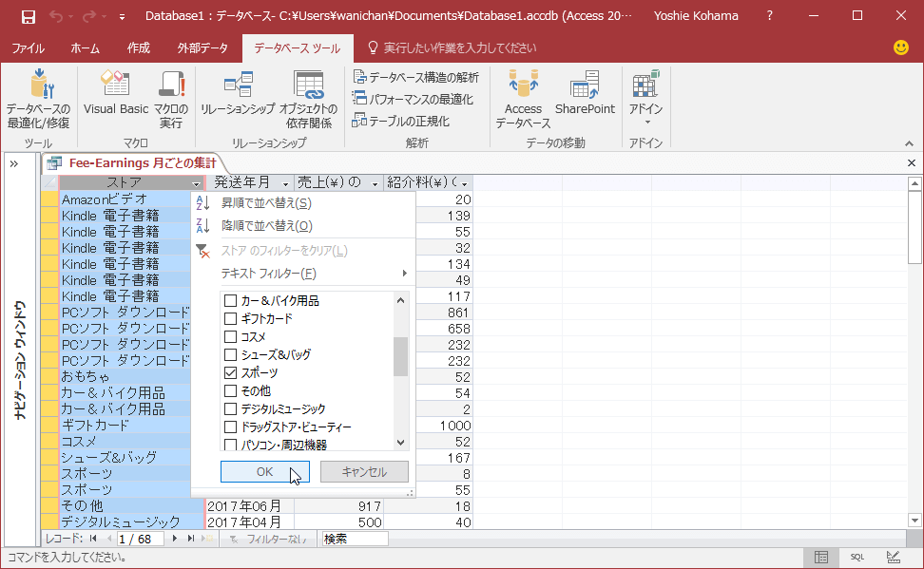The height and width of the screenshot is (569, 924).
Task: Click SharePoint move data button
Action: coord(585,93)
